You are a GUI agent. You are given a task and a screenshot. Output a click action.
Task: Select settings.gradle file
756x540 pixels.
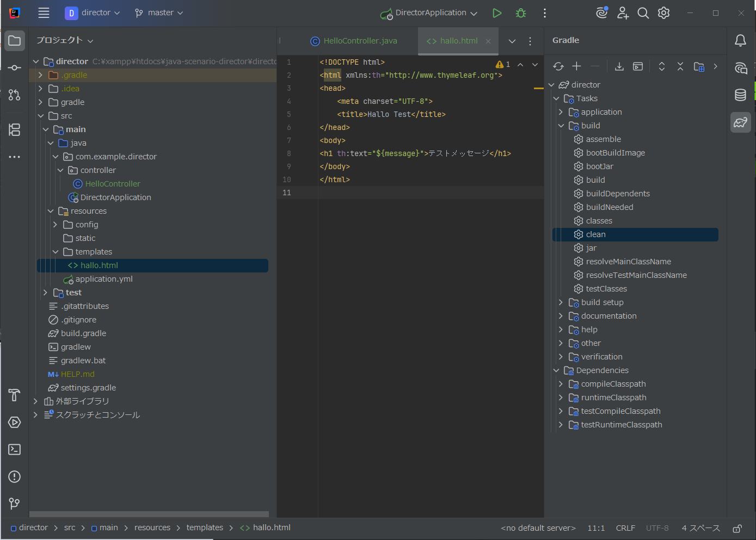(88, 388)
